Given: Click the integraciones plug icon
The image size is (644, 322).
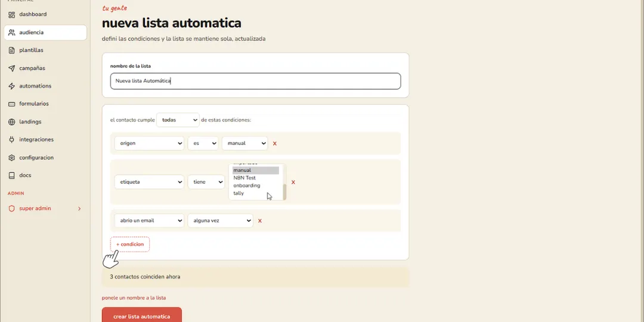Looking at the screenshot, I should 11,140.
